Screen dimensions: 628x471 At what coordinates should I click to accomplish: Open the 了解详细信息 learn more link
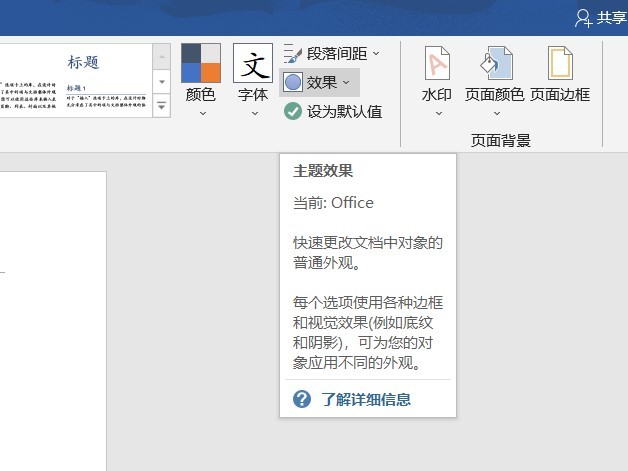pyautogui.click(x=366, y=399)
